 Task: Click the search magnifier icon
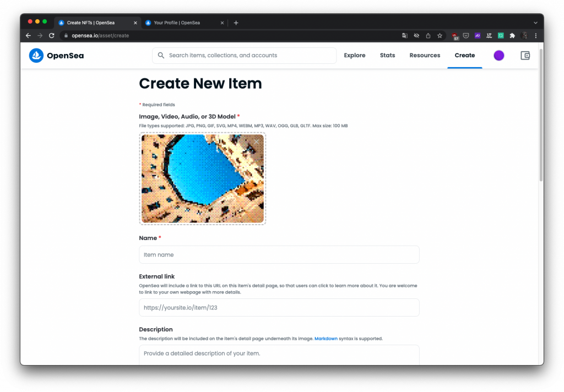[161, 56]
